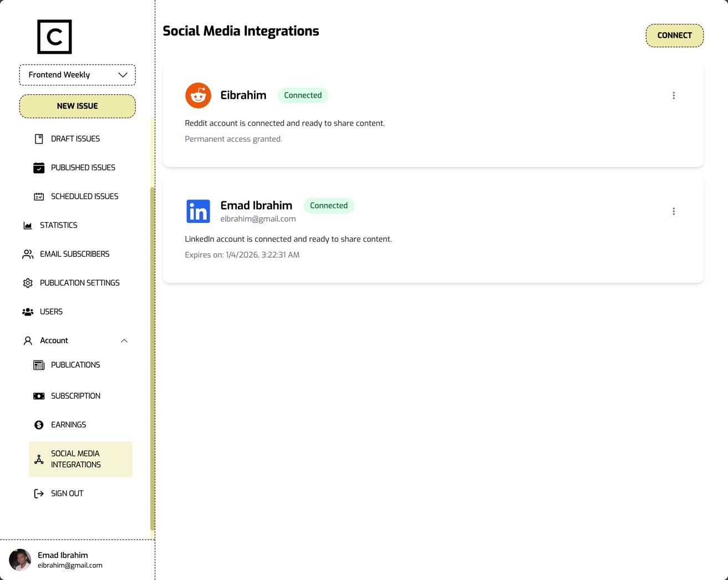Click the CONNECT button
The width and height of the screenshot is (728, 580).
click(674, 35)
